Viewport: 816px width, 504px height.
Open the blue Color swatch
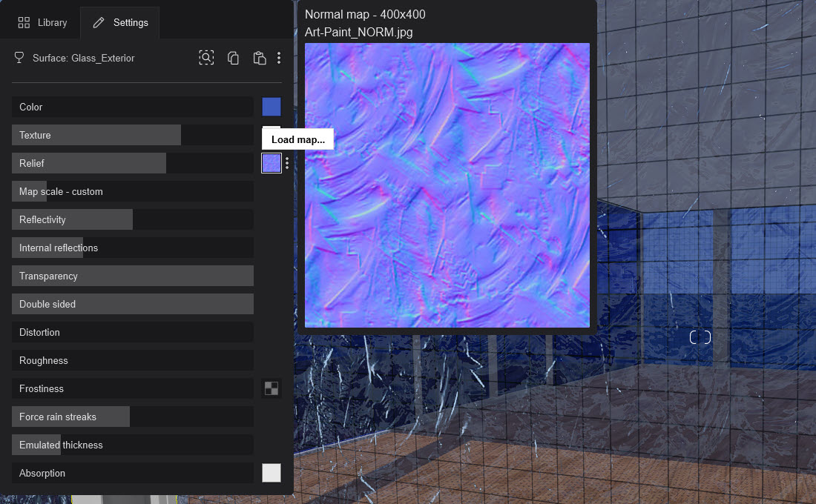[271, 107]
